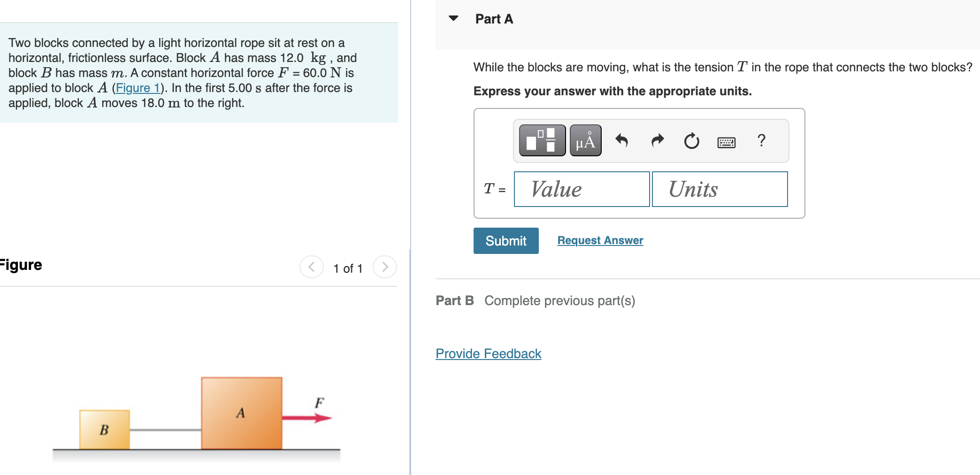
Task: Expand Part B section
Action: coord(455,301)
